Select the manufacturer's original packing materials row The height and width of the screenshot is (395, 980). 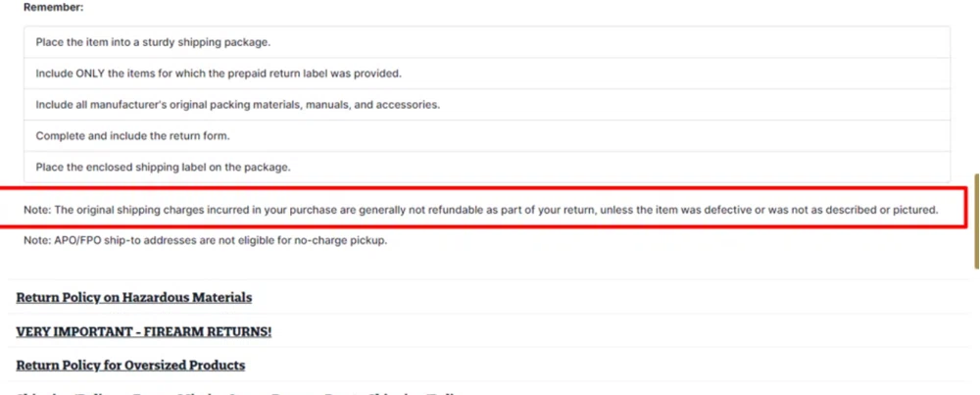coord(487,105)
